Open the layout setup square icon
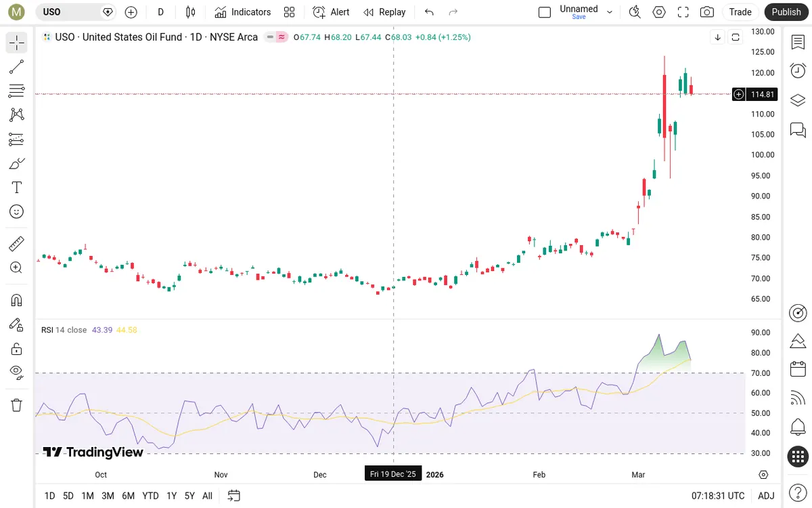 click(545, 12)
